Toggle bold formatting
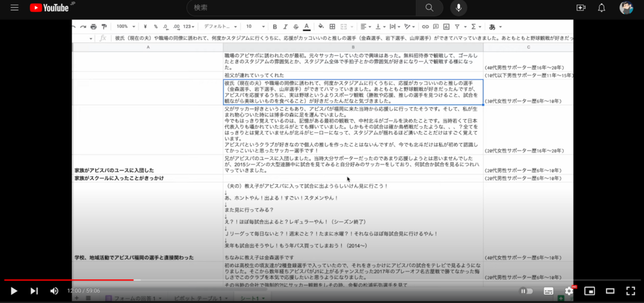Viewport: 644px width, 303px height. [x=275, y=26]
